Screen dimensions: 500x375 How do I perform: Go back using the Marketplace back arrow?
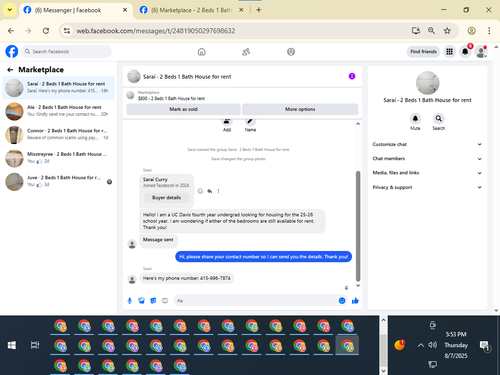coord(10,70)
